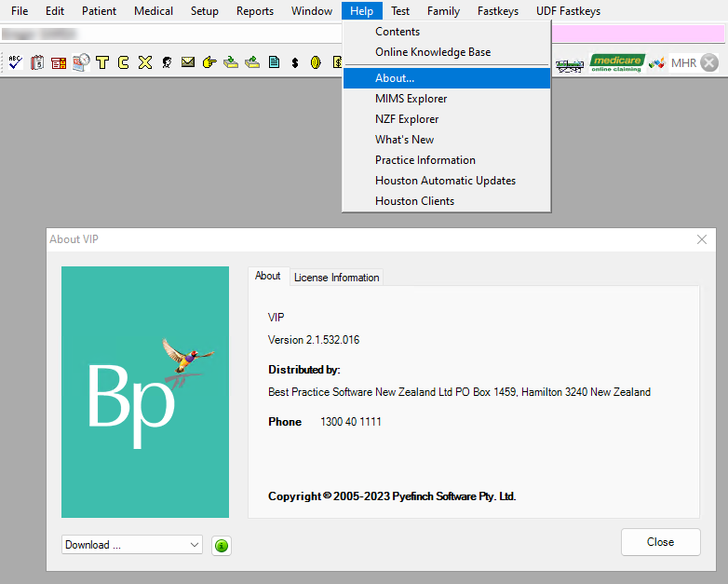Image resolution: width=728 pixels, height=584 pixels.
Task: Open MIMS Explorer from Help menu
Action: 447,99
